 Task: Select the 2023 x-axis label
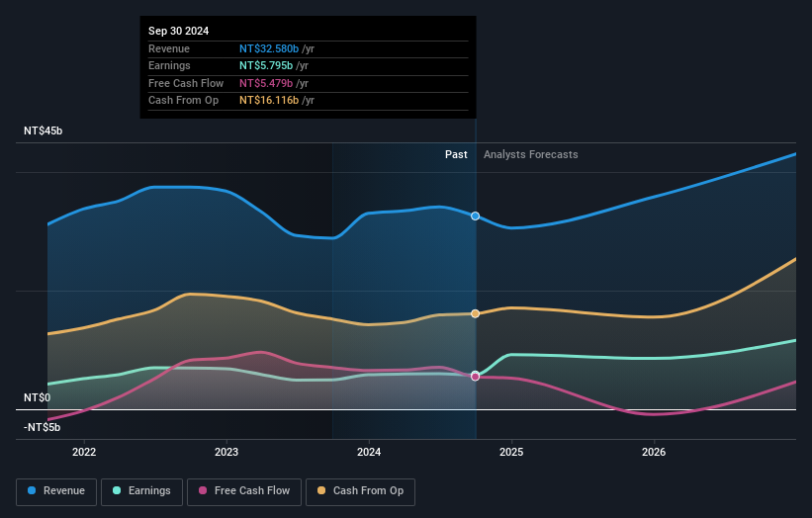(226, 452)
